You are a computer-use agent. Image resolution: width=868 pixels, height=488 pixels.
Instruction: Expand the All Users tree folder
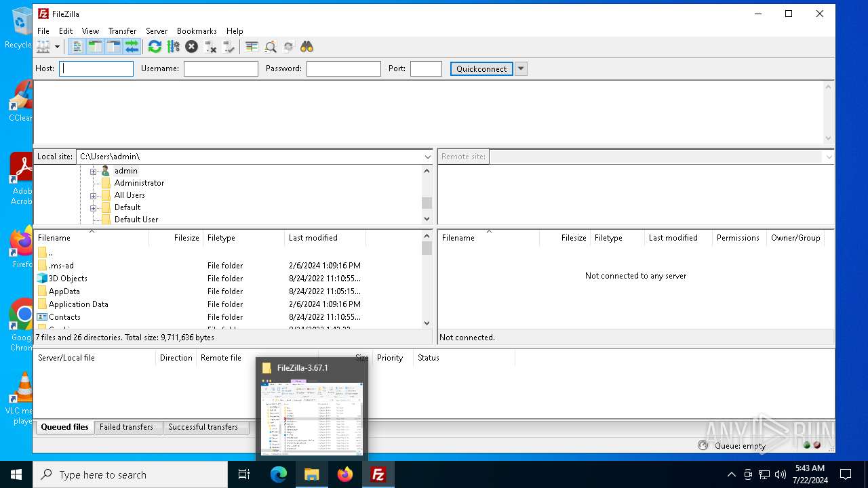click(x=94, y=195)
